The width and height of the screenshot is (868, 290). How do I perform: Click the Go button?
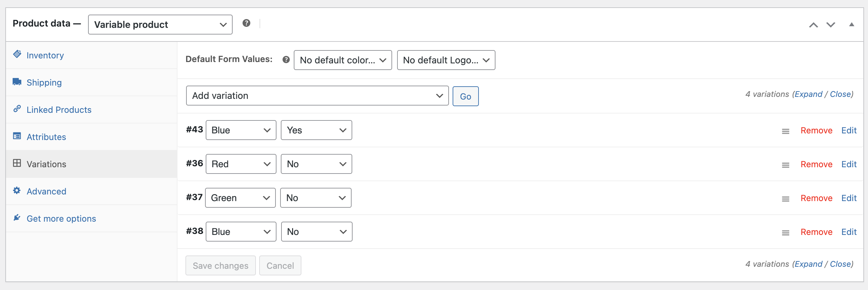tap(465, 97)
